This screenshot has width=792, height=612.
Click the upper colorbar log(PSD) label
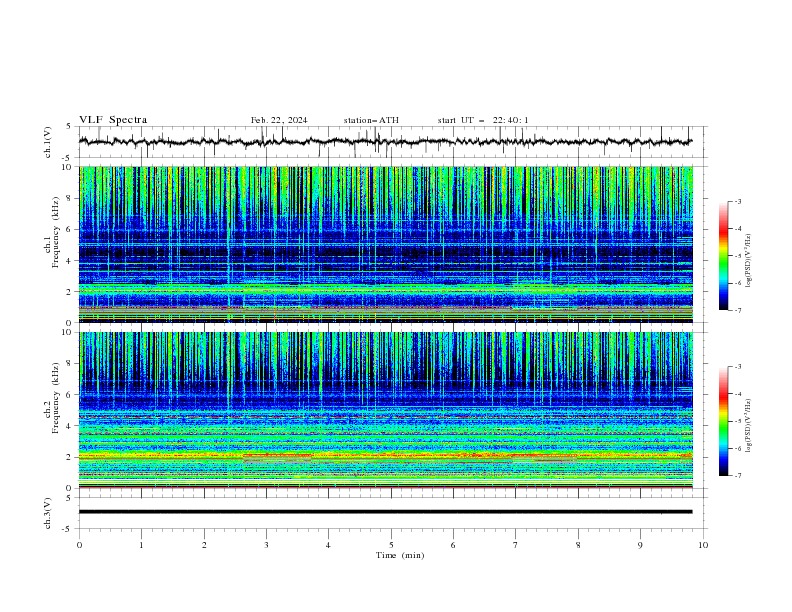(x=748, y=261)
